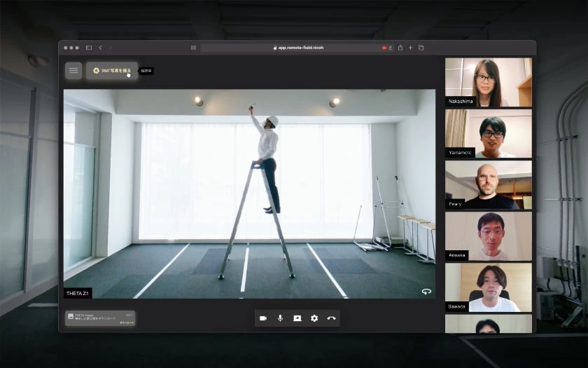Click the image icon in the notification
The height and width of the screenshot is (368, 588).
coord(71,316)
